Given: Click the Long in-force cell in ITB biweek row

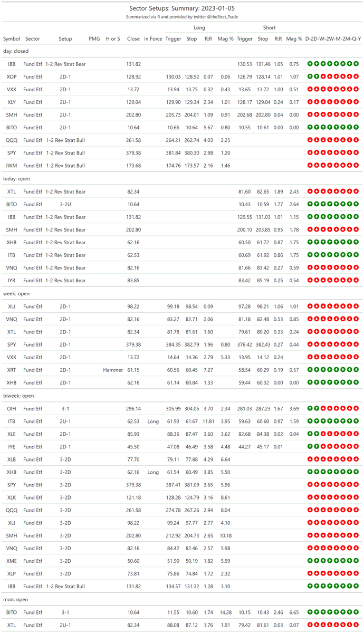Looking at the screenshot, I should coord(153,421).
